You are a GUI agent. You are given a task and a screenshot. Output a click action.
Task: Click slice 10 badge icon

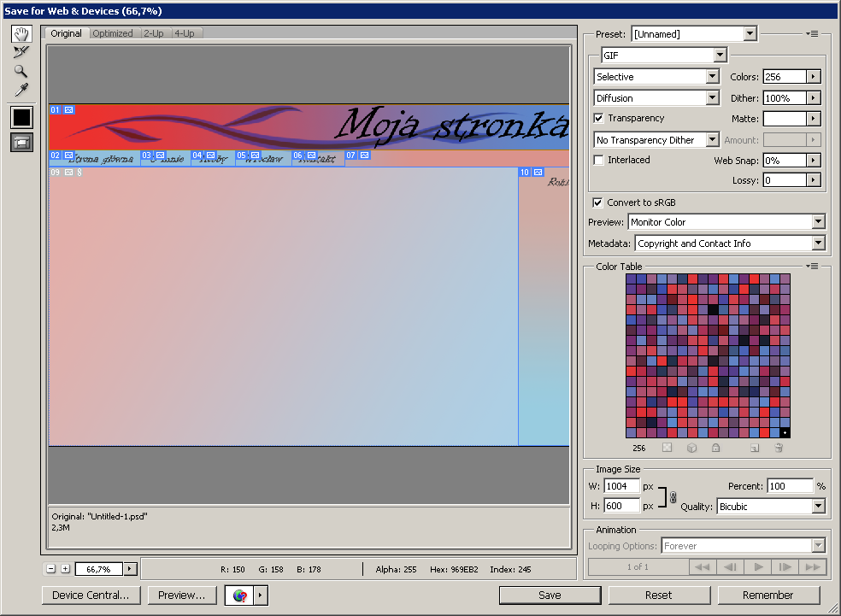[538, 172]
